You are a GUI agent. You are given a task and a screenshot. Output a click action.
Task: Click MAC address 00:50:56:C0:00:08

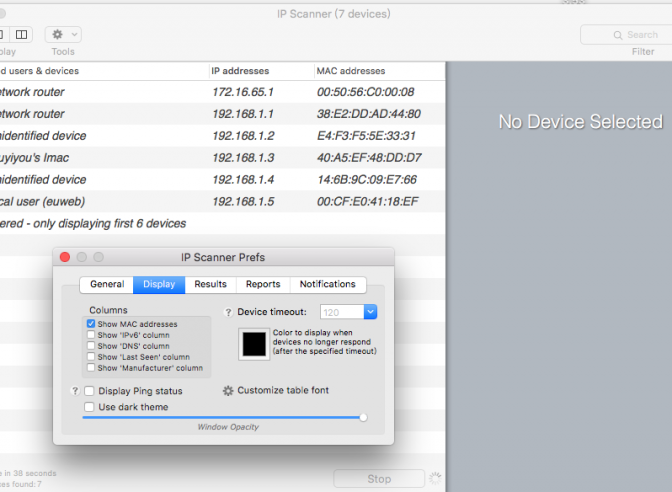pyautogui.click(x=366, y=92)
